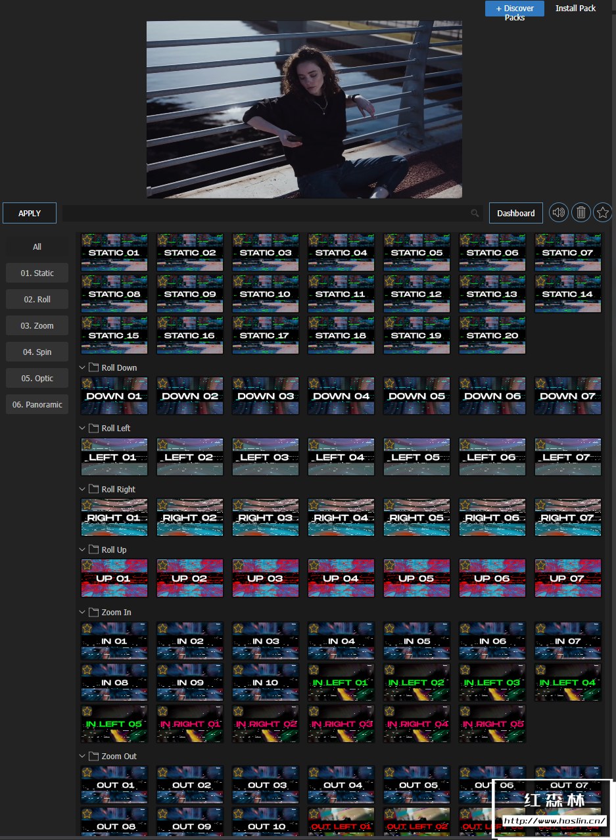
Task: Select the 06. Panoramic category
Action: pos(37,404)
